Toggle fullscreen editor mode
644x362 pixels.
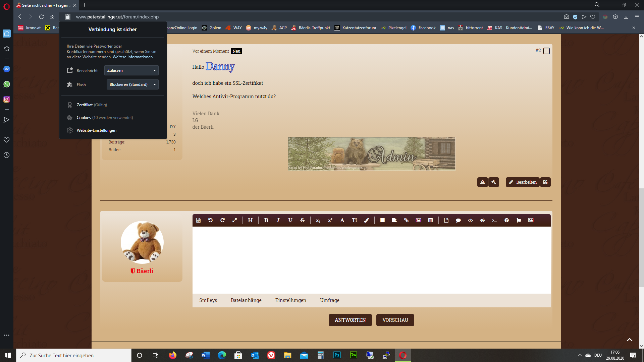(x=234, y=220)
